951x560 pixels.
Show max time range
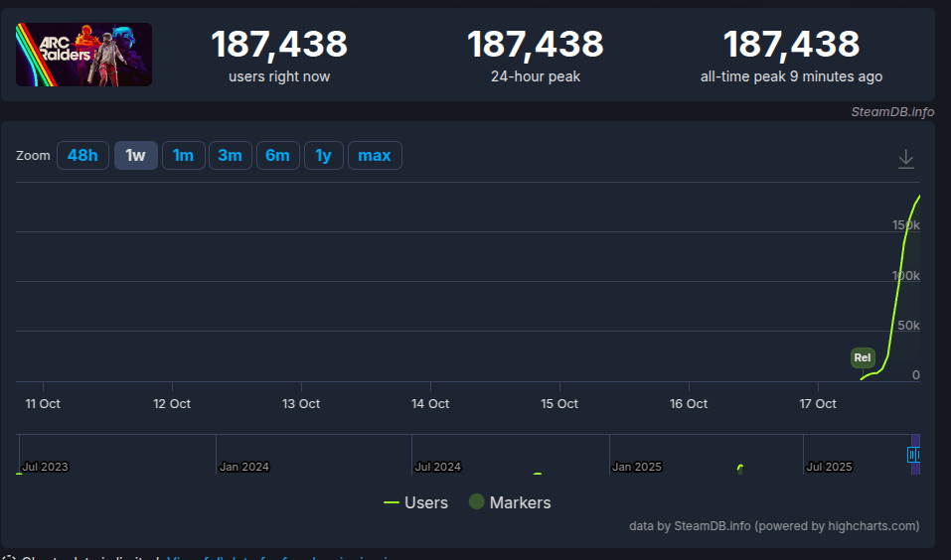tap(375, 156)
